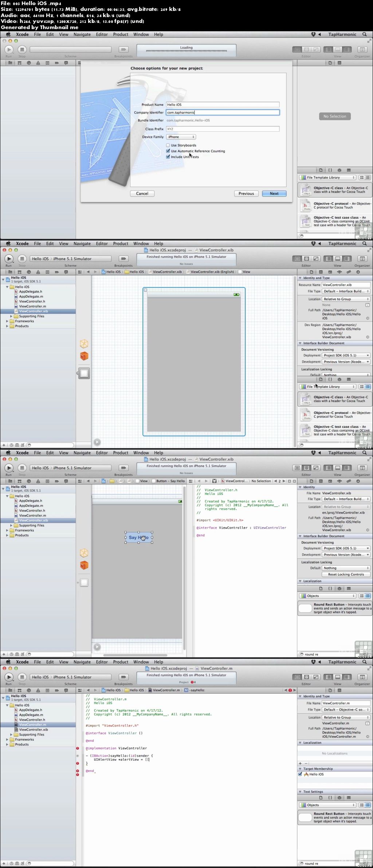This screenshot has width=373, height=868.
Task: Show issue navigator triangle icon in ViewController.m window
Action: tap(38, 690)
